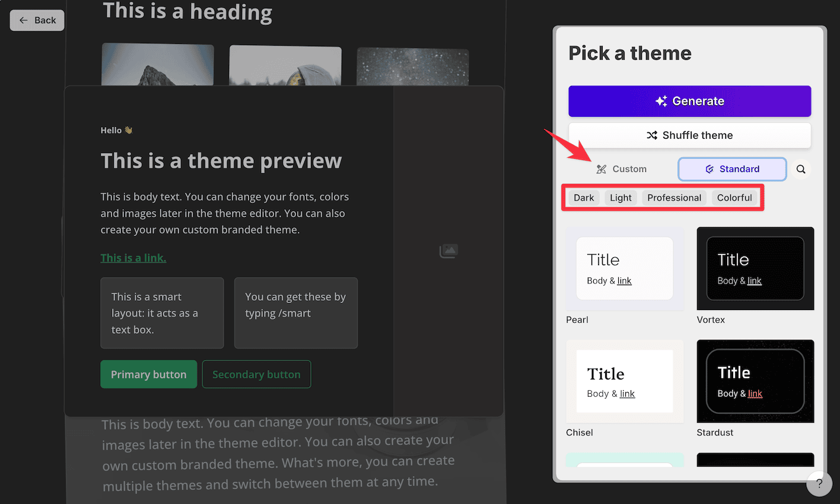This screenshot has height=504, width=840.
Task: Click the search themes magnifier icon
Action: tap(801, 169)
